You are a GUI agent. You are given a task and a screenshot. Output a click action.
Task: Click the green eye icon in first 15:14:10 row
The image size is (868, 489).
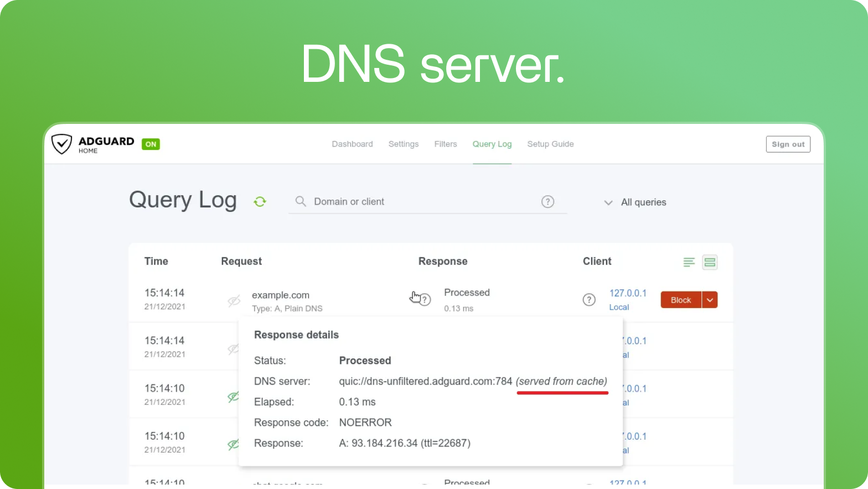coord(234,396)
